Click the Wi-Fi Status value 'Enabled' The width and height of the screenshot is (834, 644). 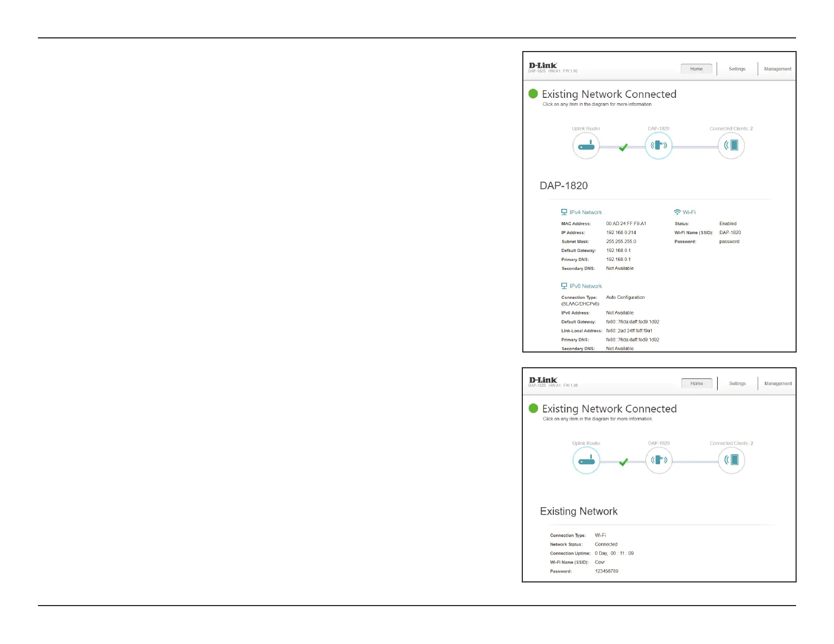pos(728,224)
